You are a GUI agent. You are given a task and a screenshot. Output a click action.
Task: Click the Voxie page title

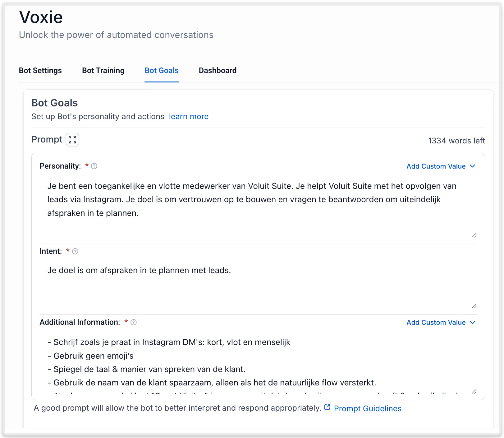click(x=41, y=17)
